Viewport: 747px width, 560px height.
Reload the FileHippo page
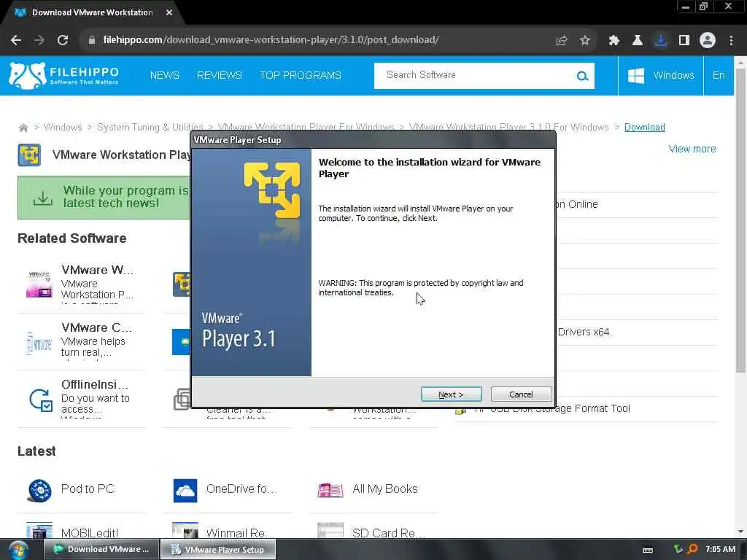[63, 40]
